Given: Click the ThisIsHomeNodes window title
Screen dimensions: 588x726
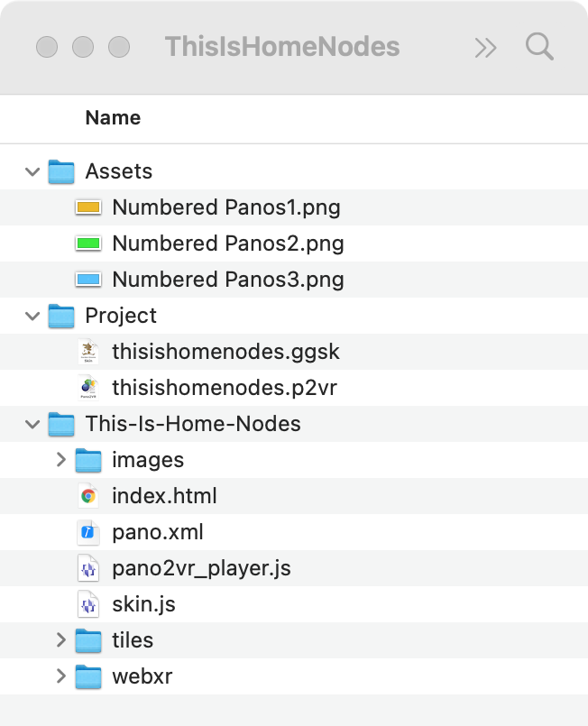Looking at the screenshot, I should 282,47.
